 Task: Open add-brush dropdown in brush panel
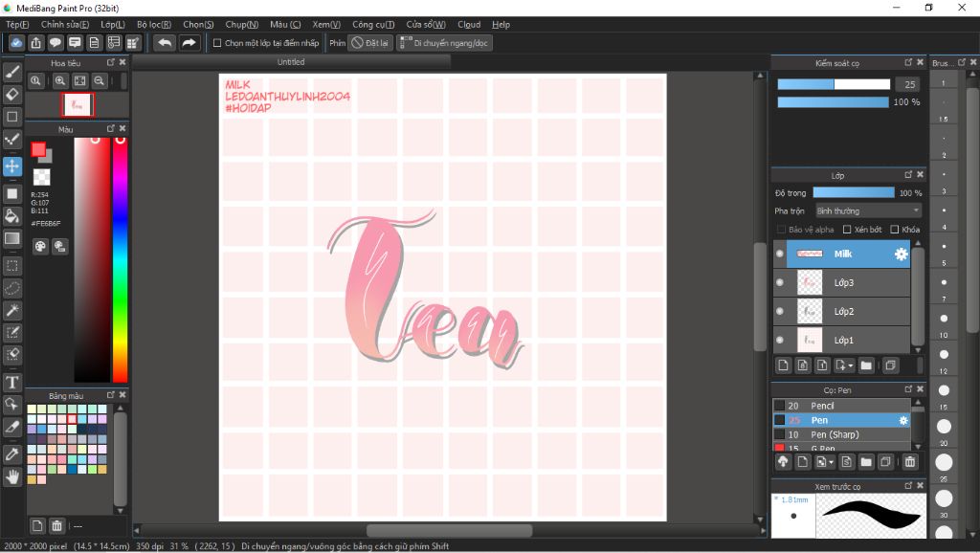pos(831,462)
